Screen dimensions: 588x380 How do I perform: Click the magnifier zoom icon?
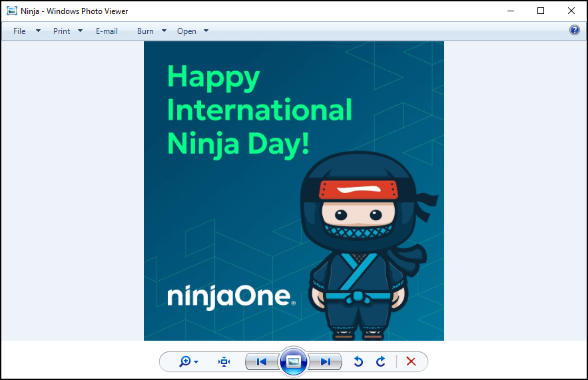click(x=185, y=361)
